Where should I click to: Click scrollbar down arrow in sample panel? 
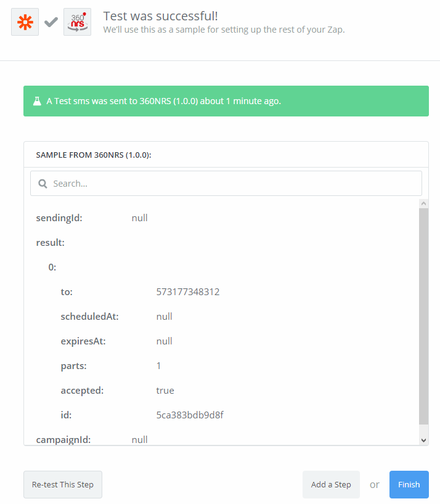[x=423, y=440]
